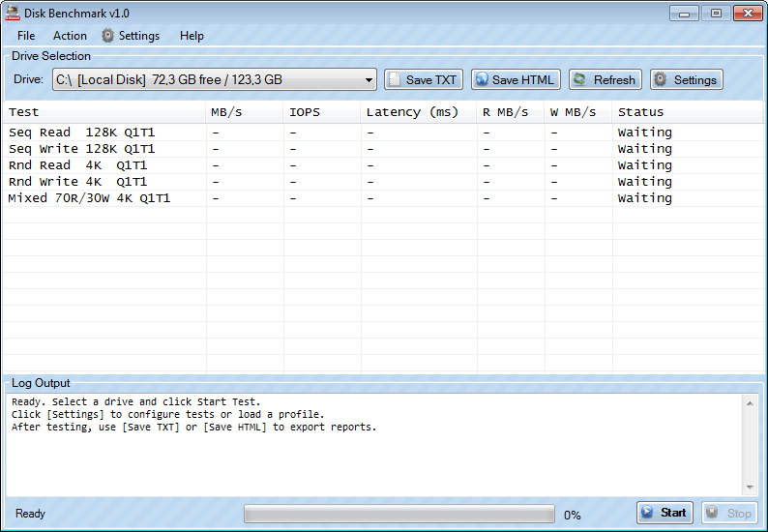
Task: Click log line about Save TXT or Save HTML
Action: 194,428
